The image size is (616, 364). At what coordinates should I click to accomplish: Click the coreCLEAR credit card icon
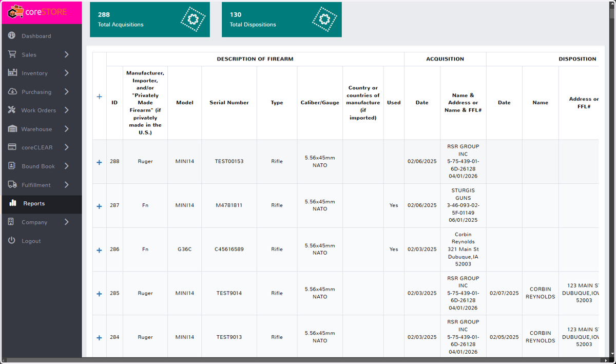click(x=12, y=147)
